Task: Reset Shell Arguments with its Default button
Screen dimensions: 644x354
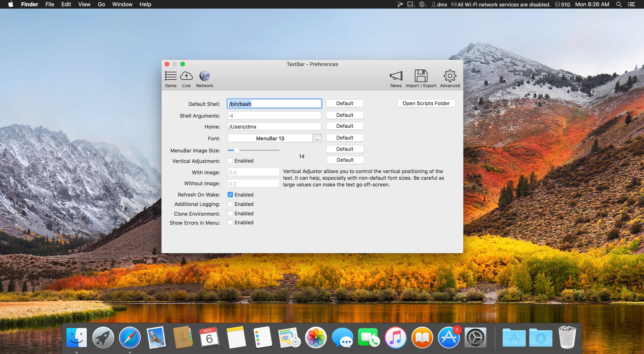Action: 344,115
